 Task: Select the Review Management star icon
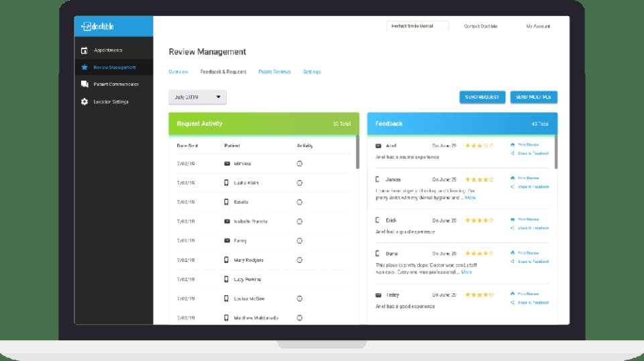(85, 67)
